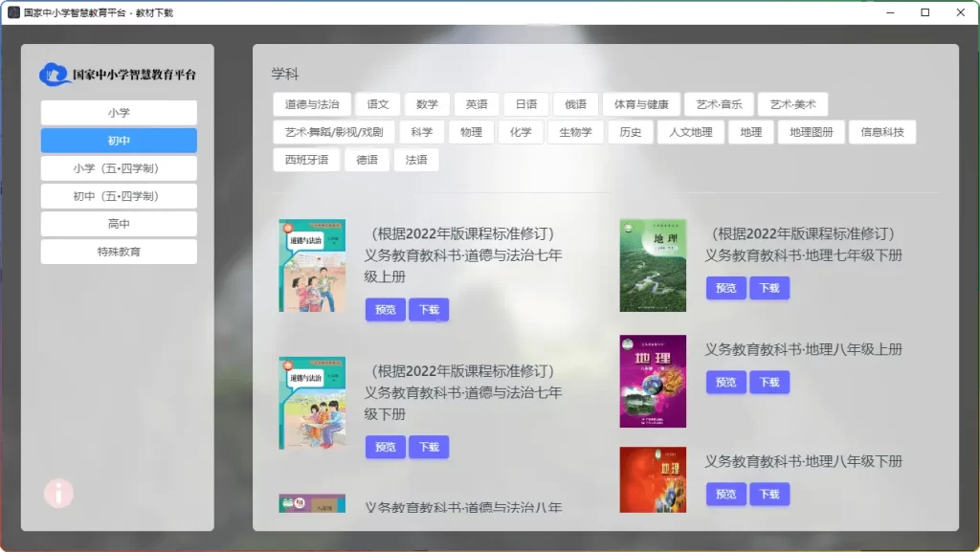Click the 学科 section heading
Viewport: 980px width, 552px height.
285,75
